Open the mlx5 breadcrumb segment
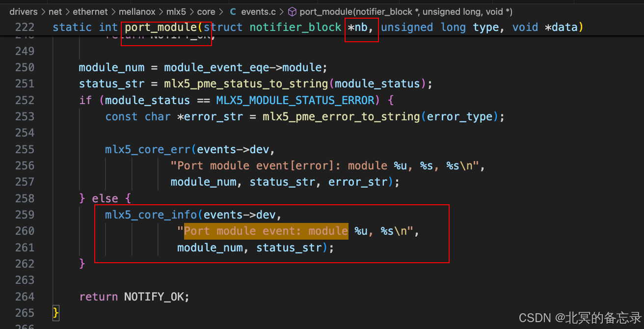The width and height of the screenshot is (644, 329). (x=176, y=11)
